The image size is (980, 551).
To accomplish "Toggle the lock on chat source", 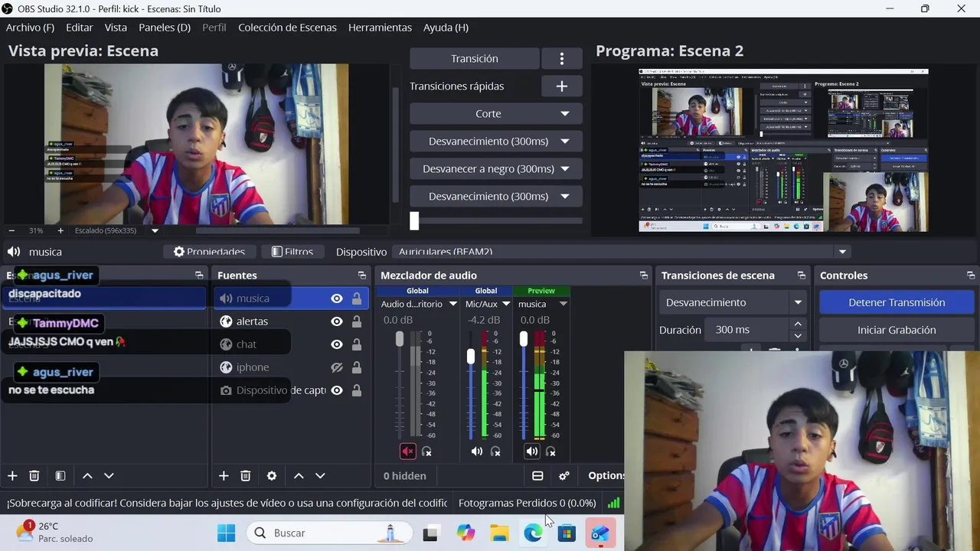I will (357, 344).
